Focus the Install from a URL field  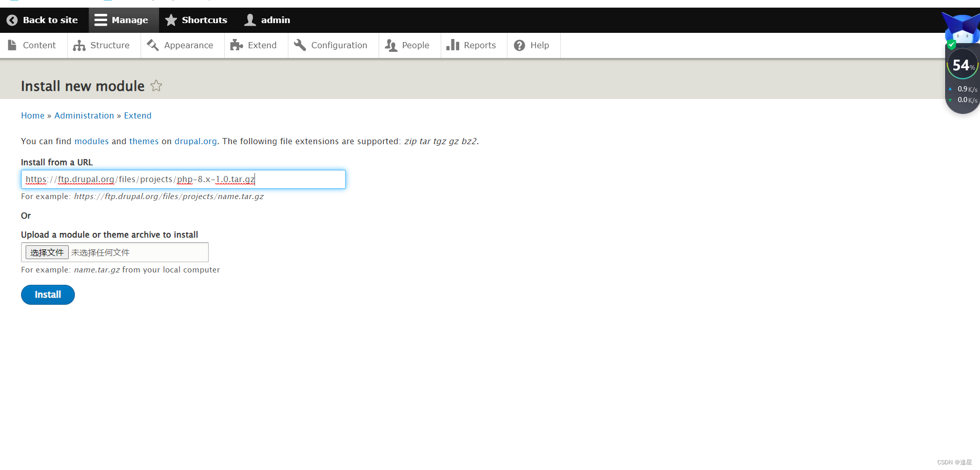[x=183, y=179]
